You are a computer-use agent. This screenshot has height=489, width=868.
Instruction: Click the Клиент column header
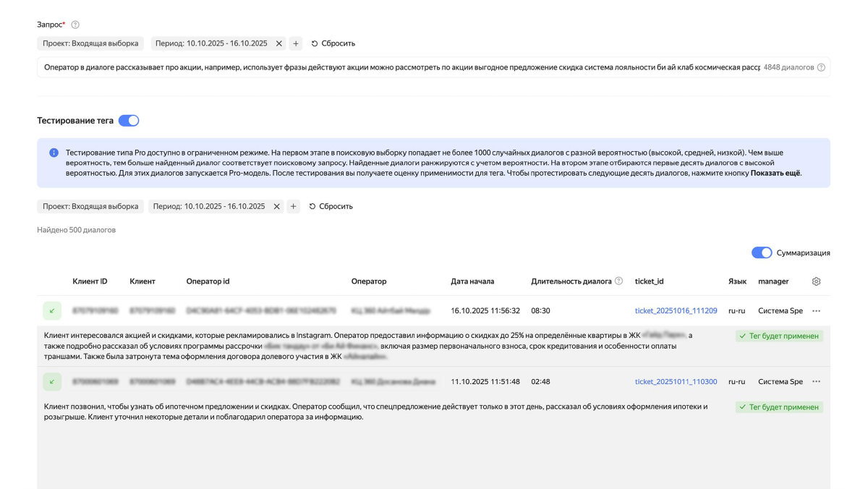tap(142, 281)
